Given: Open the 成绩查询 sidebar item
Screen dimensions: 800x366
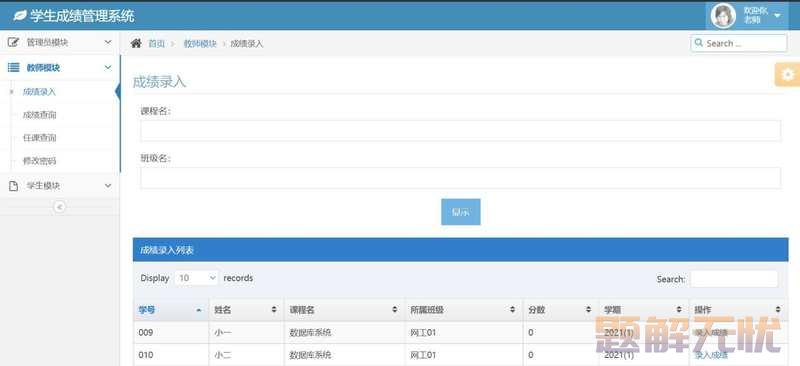Looking at the screenshot, I should pyautogui.click(x=39, y=115).
